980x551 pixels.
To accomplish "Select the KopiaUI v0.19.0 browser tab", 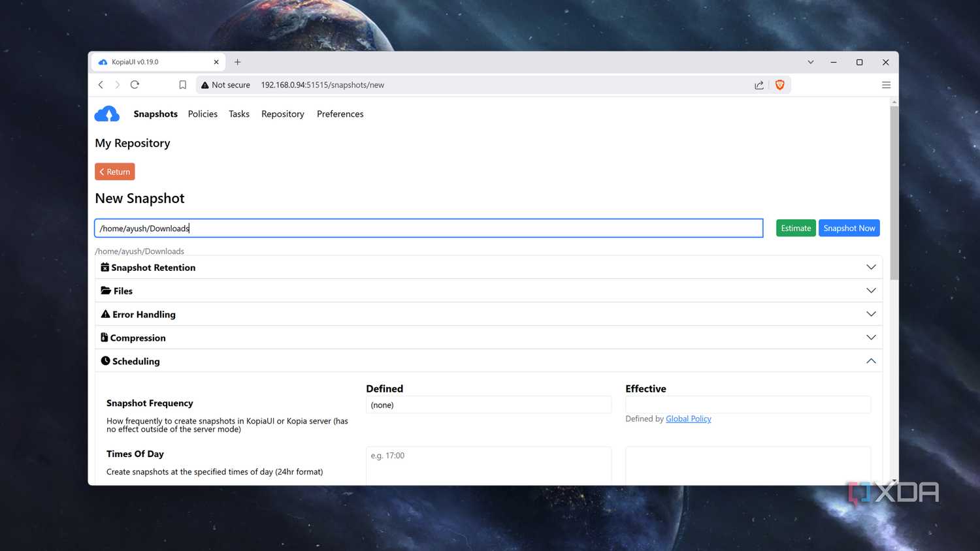I will click(157, 62).
